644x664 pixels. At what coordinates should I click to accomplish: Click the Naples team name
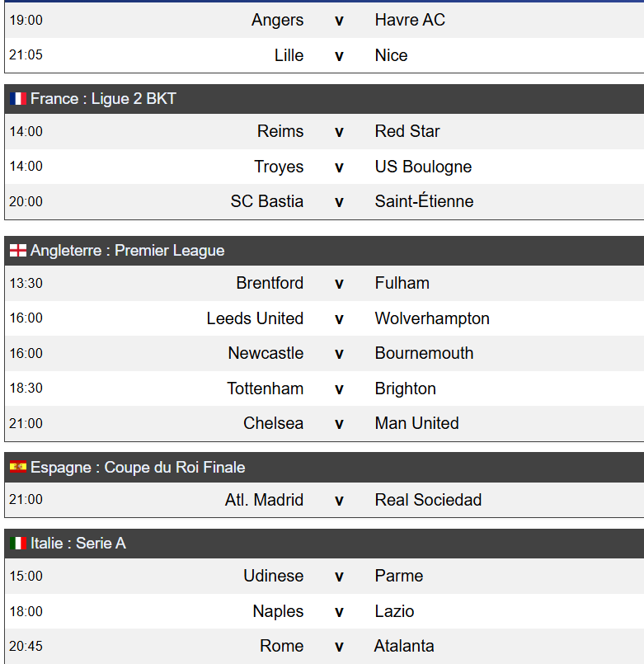[x=278, y=611]
